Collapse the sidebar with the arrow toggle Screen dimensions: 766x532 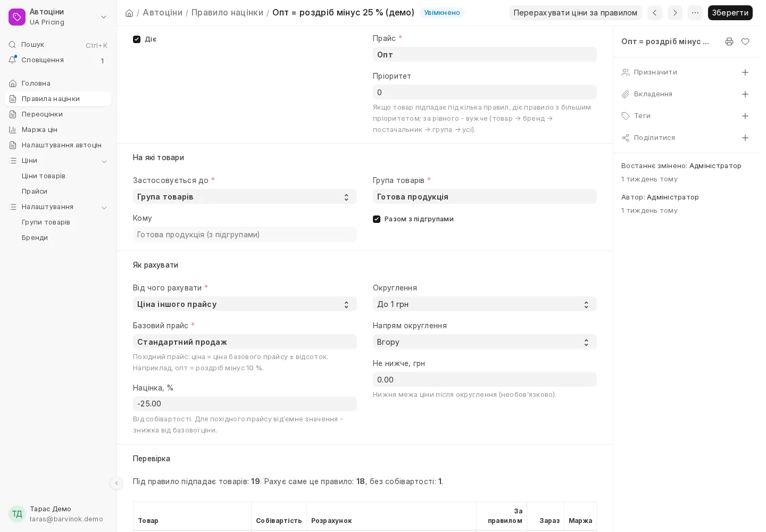[x=116, y=483]
